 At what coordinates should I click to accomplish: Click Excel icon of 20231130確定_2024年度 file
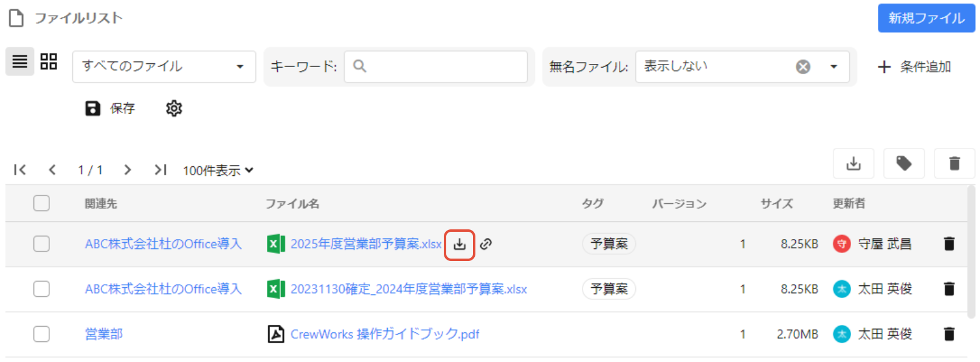(x=276, y=289)
